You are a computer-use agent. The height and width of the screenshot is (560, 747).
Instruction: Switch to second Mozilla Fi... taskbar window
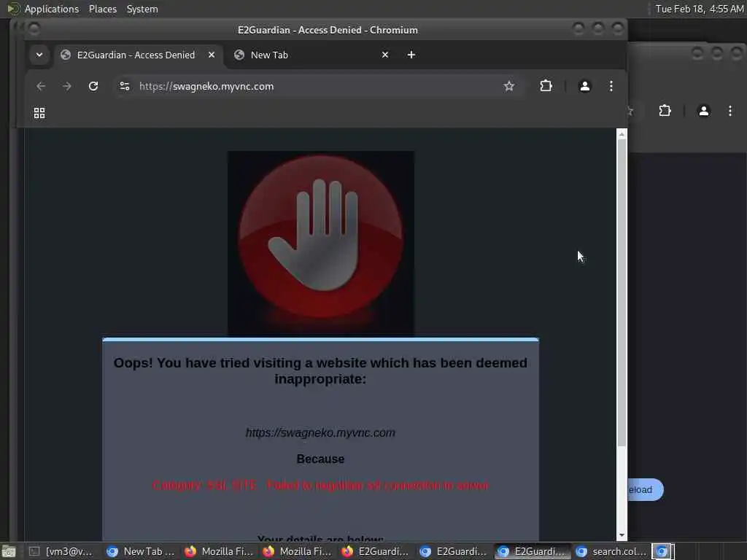coord(298,551)
